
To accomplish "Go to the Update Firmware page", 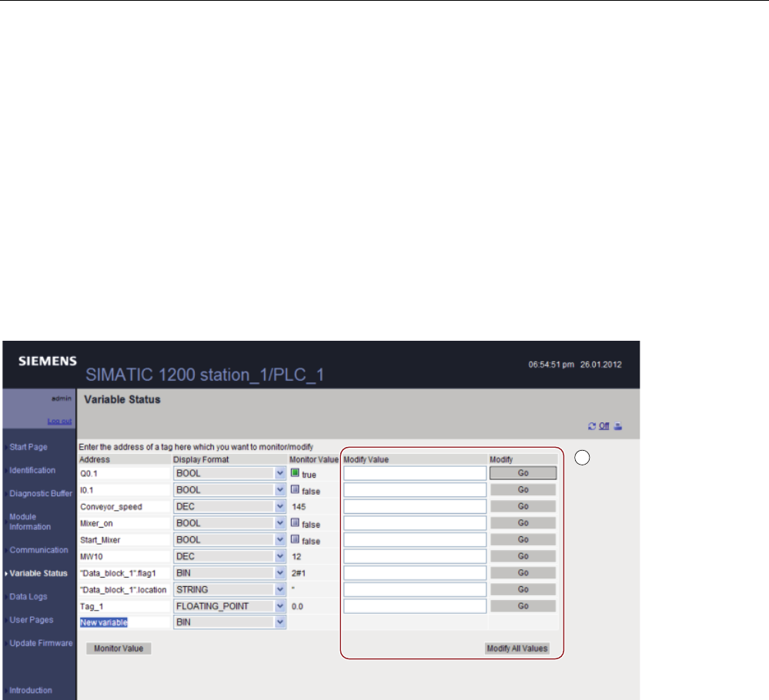I will [x=42, y=643].
